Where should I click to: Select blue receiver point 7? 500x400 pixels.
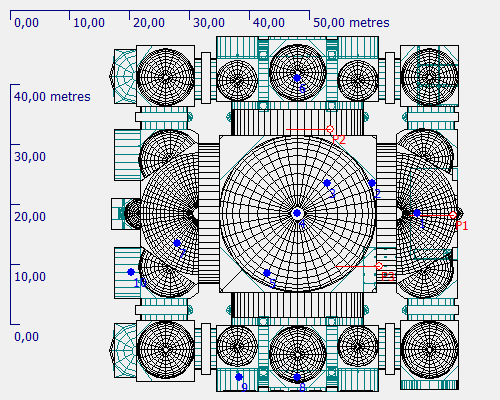pyautogui.click(x=177, y=243)
